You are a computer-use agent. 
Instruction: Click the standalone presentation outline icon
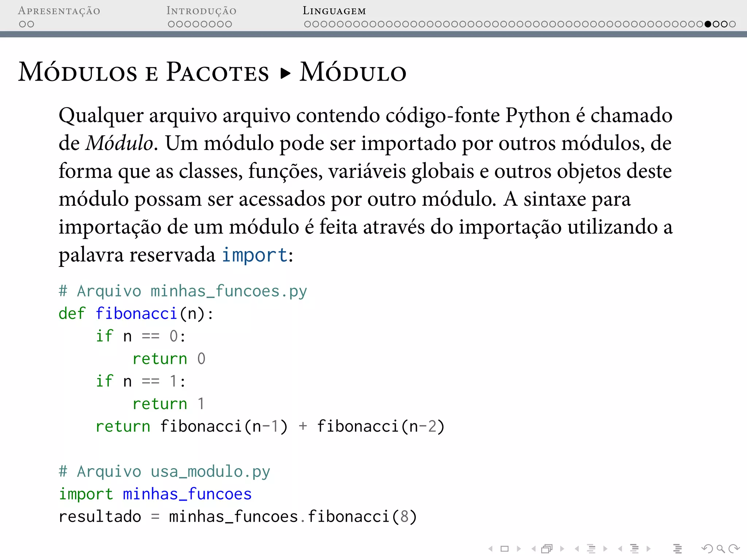(677, 549)
